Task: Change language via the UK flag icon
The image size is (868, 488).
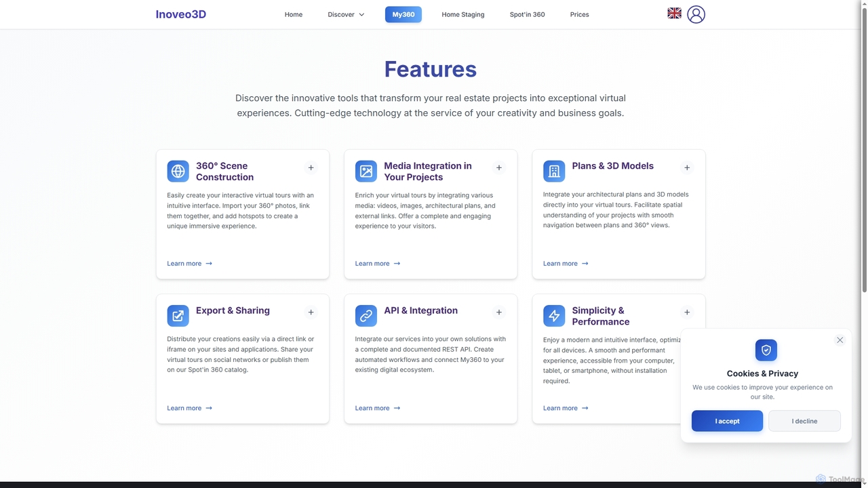Action: click(674, 14)
